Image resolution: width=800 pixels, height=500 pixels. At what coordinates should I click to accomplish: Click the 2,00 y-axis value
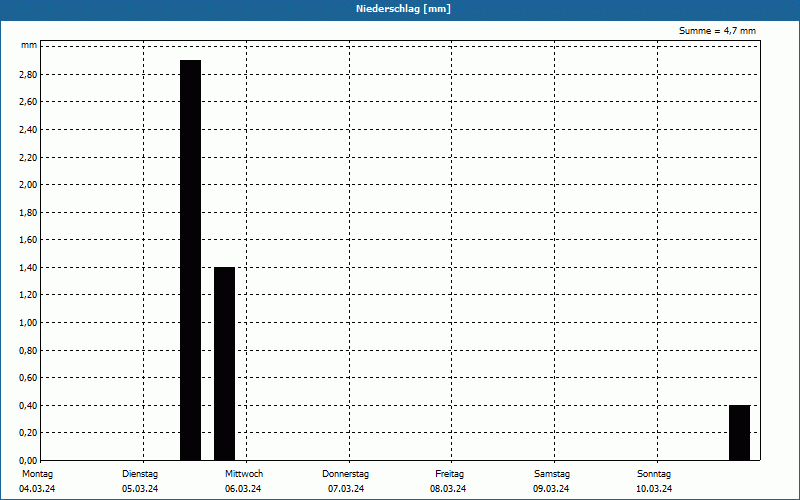coord(28,185)
